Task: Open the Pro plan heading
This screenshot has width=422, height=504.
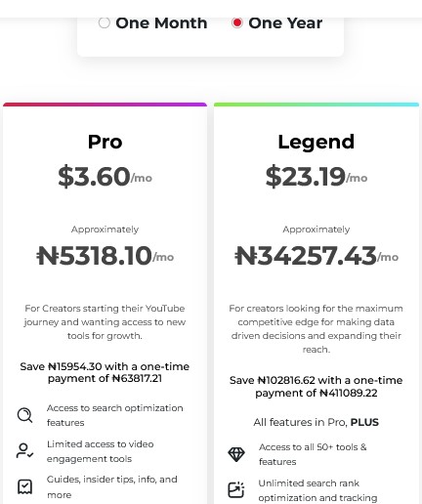Action: pos(105,142)
